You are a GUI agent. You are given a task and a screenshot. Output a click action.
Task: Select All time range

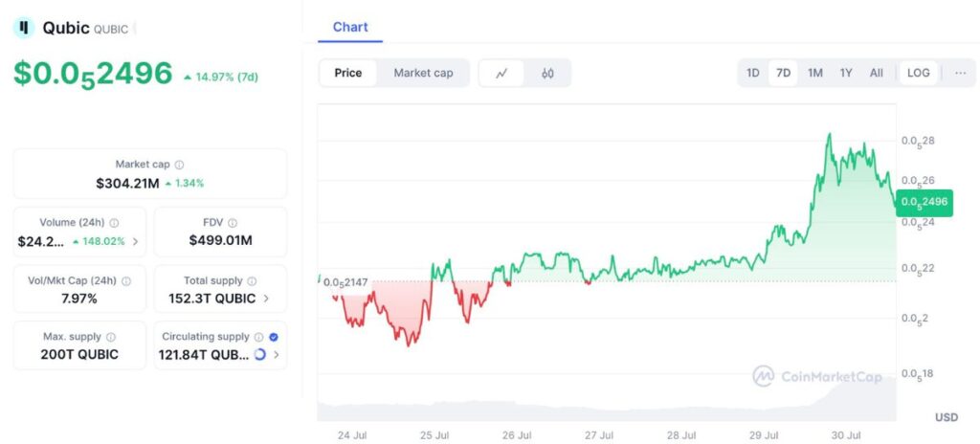point(876,73)
